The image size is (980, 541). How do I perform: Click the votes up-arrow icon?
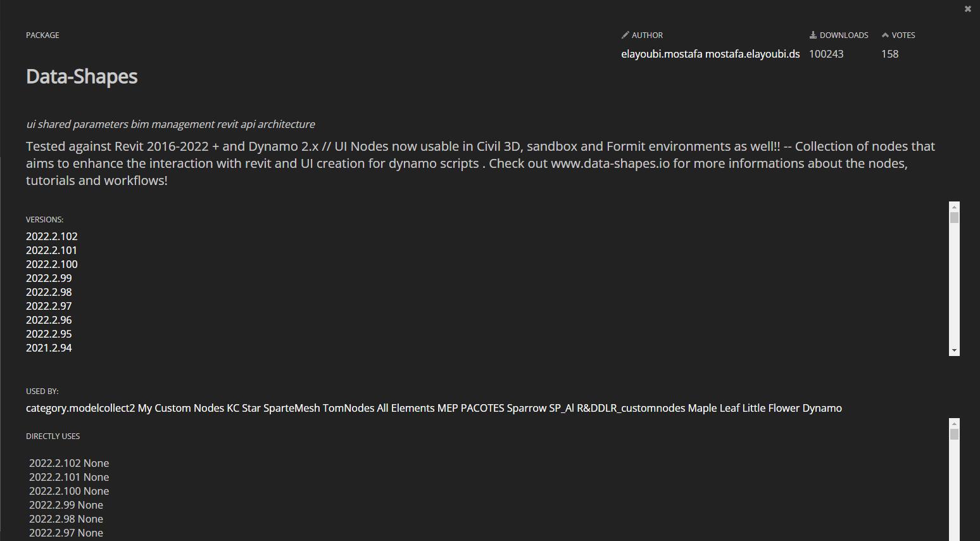[885, 35]
